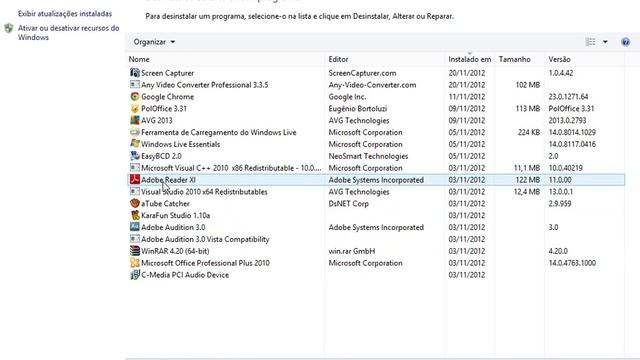Click publisher DsNET Corp cell
The height and width of the screenshot is (360, 640).
pos(349,203)
